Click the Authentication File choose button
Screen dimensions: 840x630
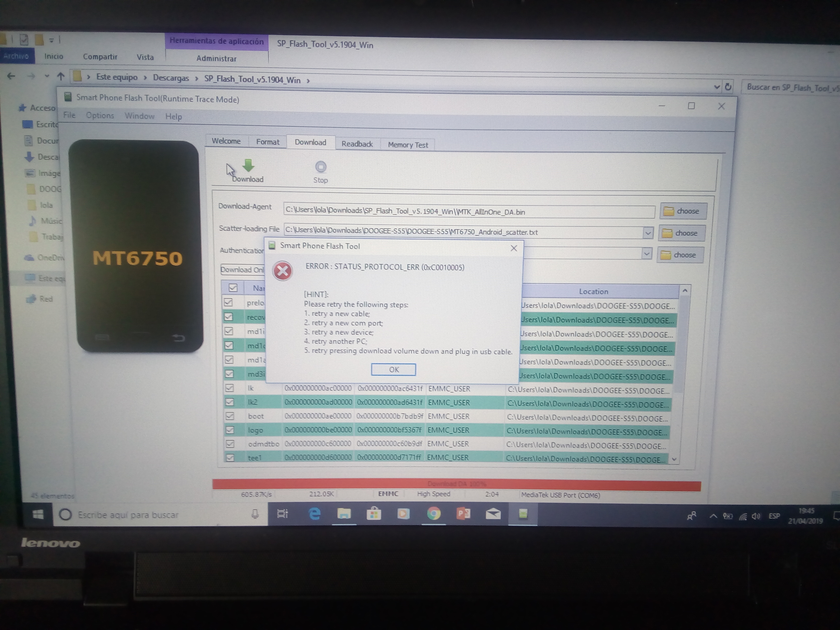tap(680, 255)
